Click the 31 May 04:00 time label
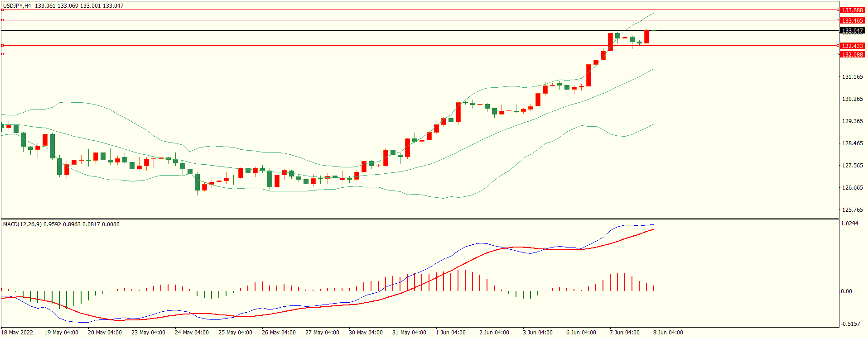This screenshot has width=868, height=338. coord(409,333)
